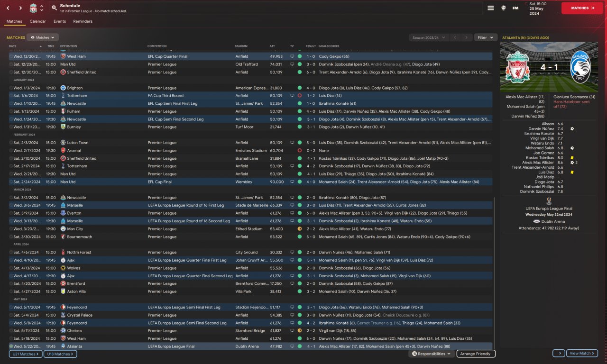Viewport: 607px width, 364px height.
Task: Open the hamburger menu icon
Action: [x=491, y=8]
